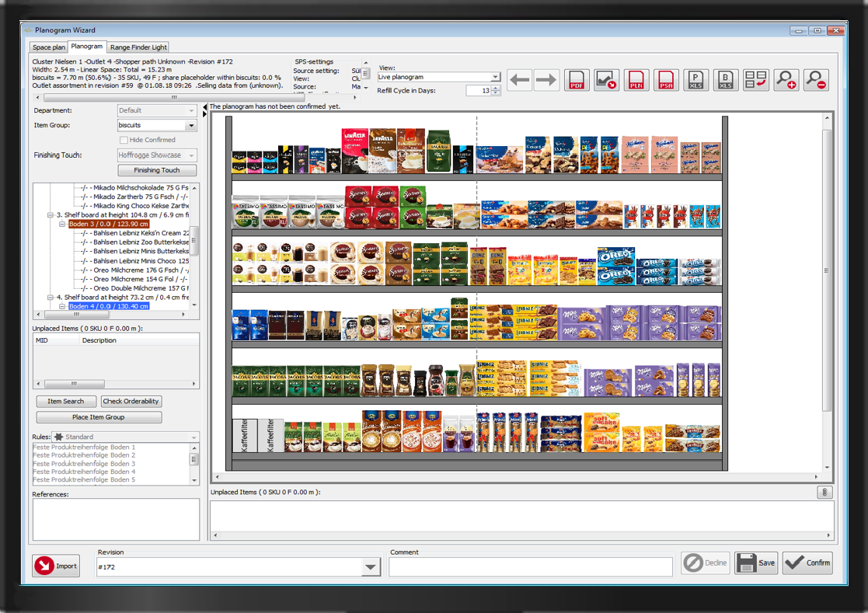Collapse the Boden 3 tree node

[x=62, y=224]
